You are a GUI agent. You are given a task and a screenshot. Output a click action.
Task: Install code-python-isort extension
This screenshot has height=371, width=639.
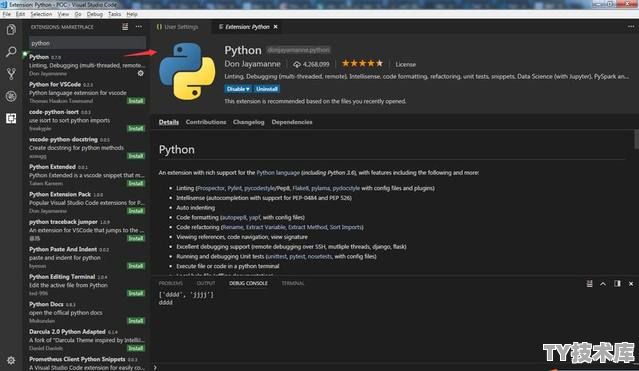(136, 128)
